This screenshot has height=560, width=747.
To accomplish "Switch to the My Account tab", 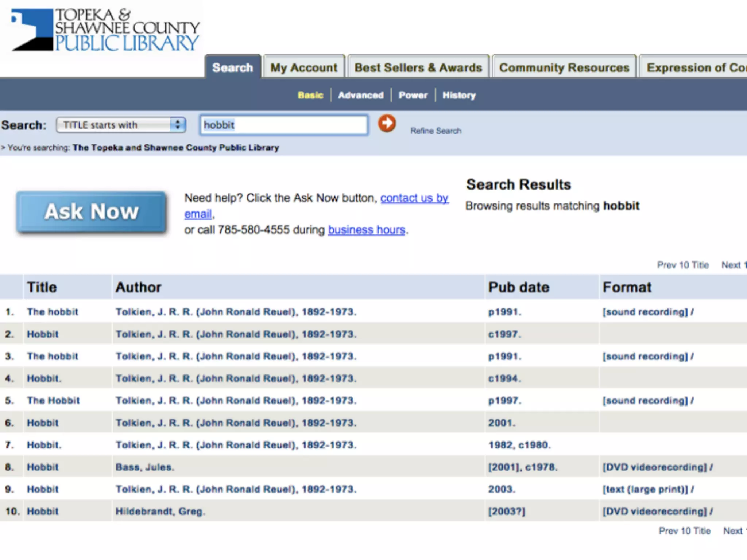I will pos(304,67).
